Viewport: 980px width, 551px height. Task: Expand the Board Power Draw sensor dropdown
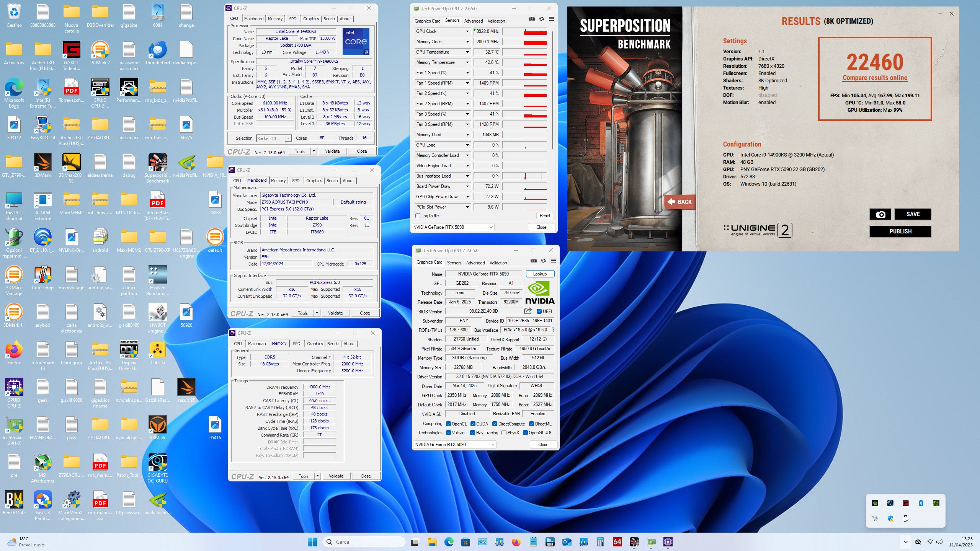467,186
